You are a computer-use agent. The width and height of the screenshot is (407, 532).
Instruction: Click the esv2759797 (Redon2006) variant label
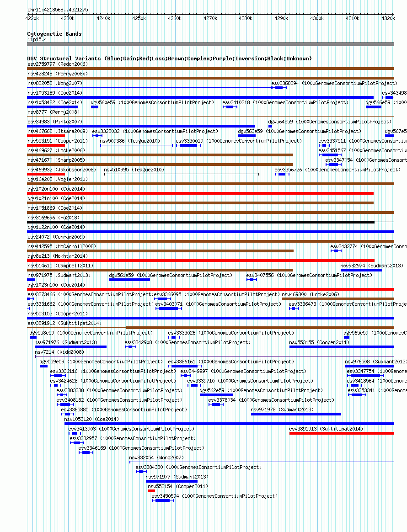pyautogui.click(x=57, y=64)
